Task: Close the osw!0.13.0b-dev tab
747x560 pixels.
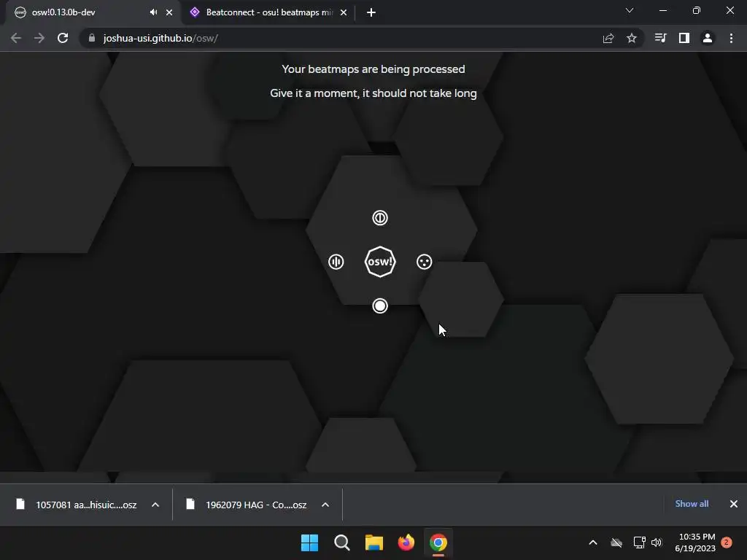Action: tap(169, 12)
